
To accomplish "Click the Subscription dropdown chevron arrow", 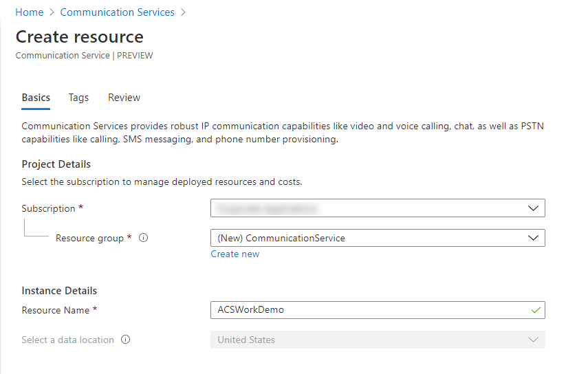I will coord(533,208).
